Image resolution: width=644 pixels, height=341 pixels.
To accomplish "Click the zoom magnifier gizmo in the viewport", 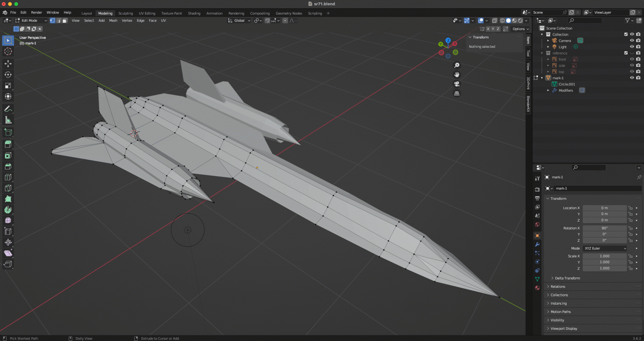I will 457,65.
